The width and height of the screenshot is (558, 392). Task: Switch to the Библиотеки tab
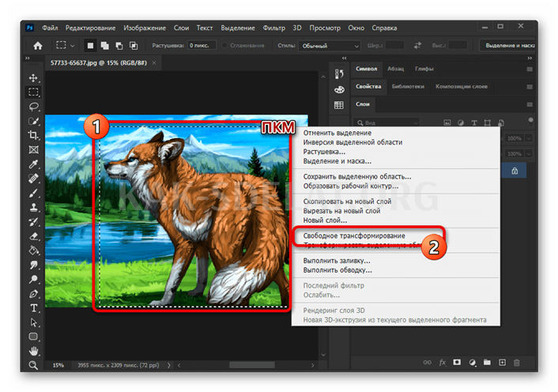point(408,86)
